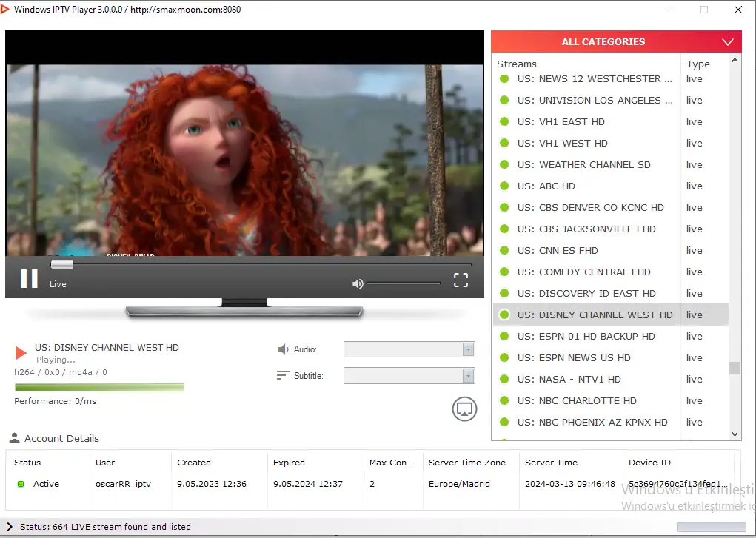This screenshot has width=756, height=538.
Task: Minimize the IPTV Player window
Action: coord(671,10)
